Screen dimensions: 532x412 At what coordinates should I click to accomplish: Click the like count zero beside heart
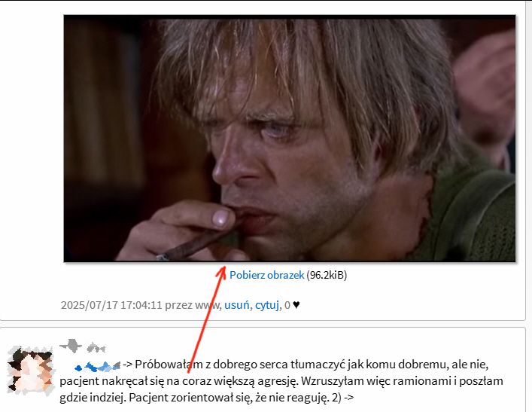click(287, 305)
